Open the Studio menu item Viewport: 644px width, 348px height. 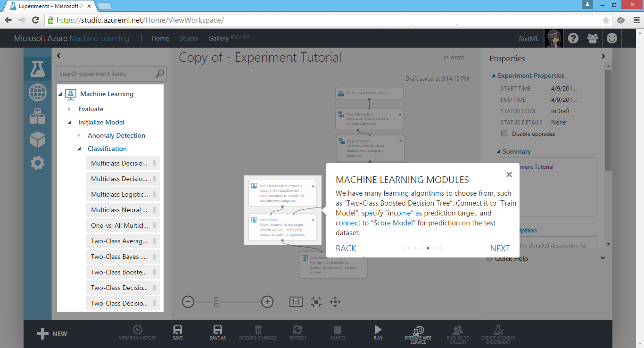(x=189, y=38)
